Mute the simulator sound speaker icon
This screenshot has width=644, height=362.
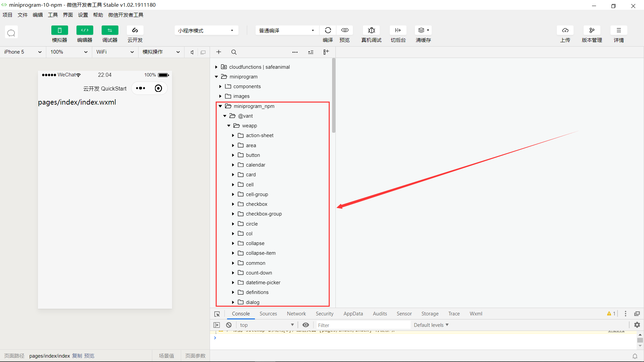point(192,52)
